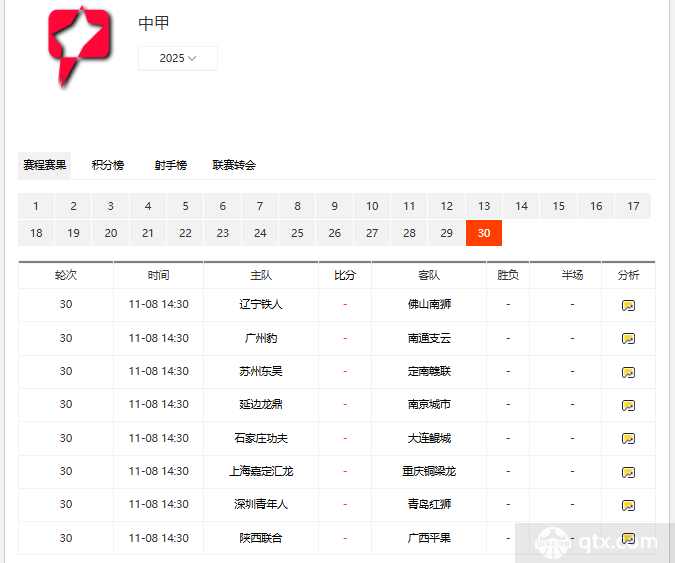Open analysis icon for 深圳青年人 match
The width and height of the screenshot is (675, 563).
coord(628,505)
